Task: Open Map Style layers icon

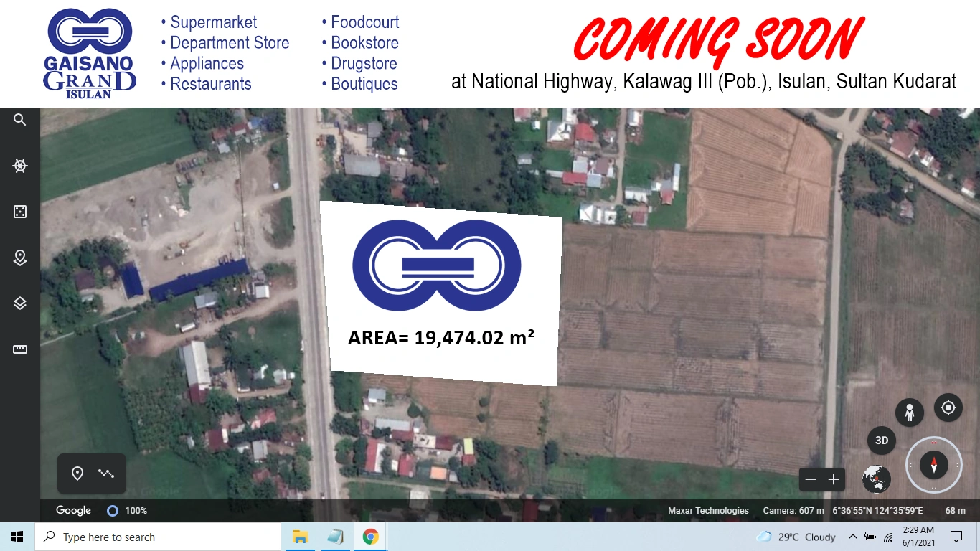Action: click(20, 303)
